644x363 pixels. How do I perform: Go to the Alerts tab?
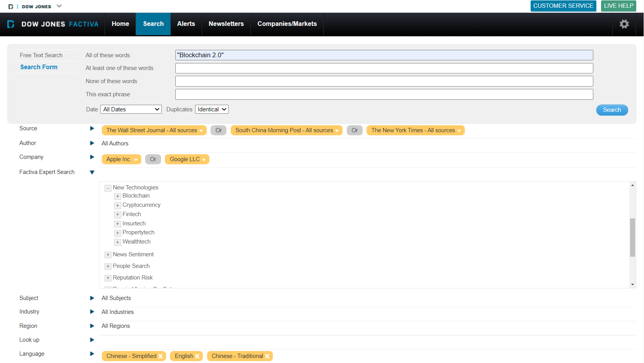click(x=186, y=24)
